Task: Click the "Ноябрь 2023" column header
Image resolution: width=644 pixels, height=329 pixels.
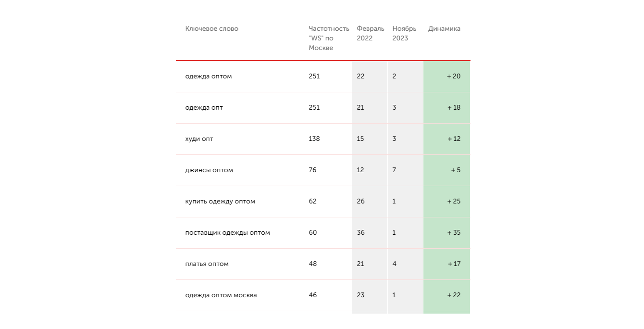Action: (x=404, y=33)
